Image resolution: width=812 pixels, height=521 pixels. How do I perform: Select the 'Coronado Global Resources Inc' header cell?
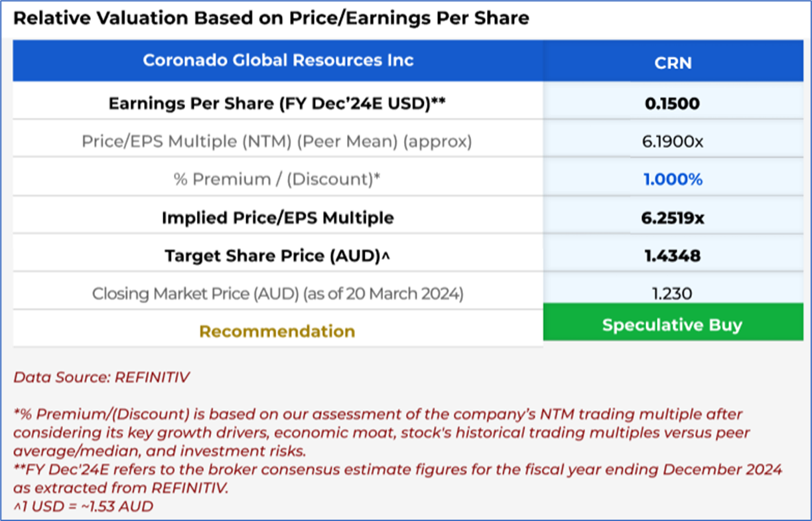pos(278,60)
